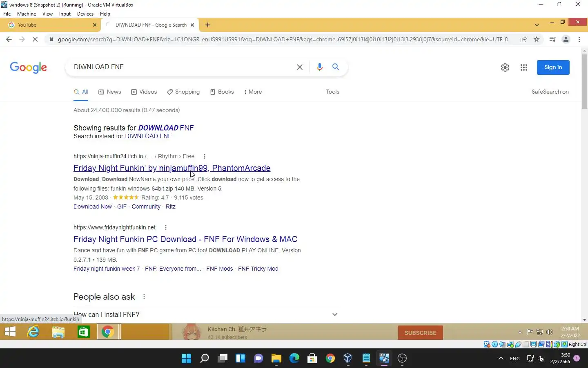Open a new Chrome tab
This screenshot has height=368, width=588.
208,25
